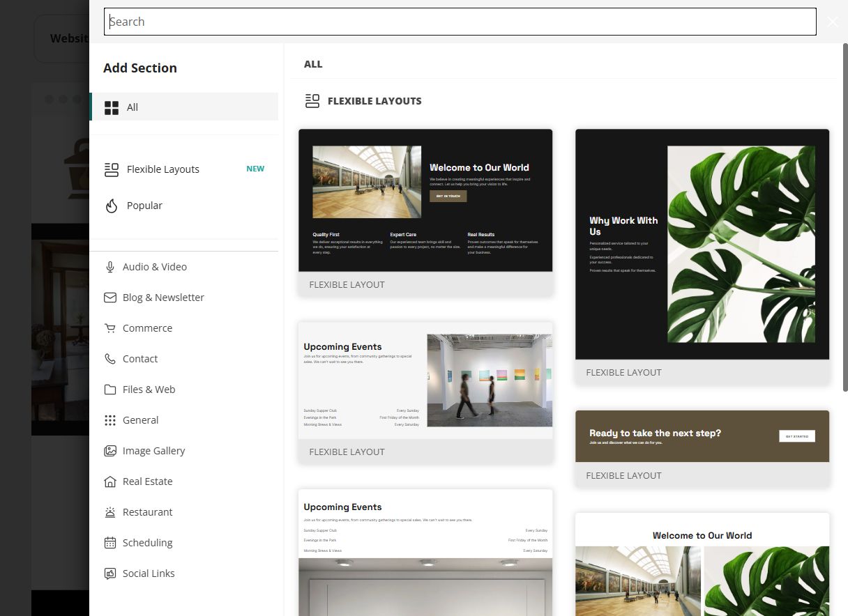Close the Add Section panel

coord(833,22)
